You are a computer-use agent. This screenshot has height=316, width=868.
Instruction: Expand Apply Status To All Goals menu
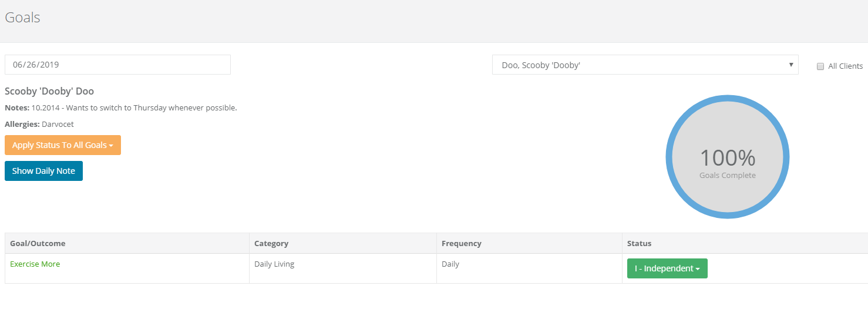(63, 145)
